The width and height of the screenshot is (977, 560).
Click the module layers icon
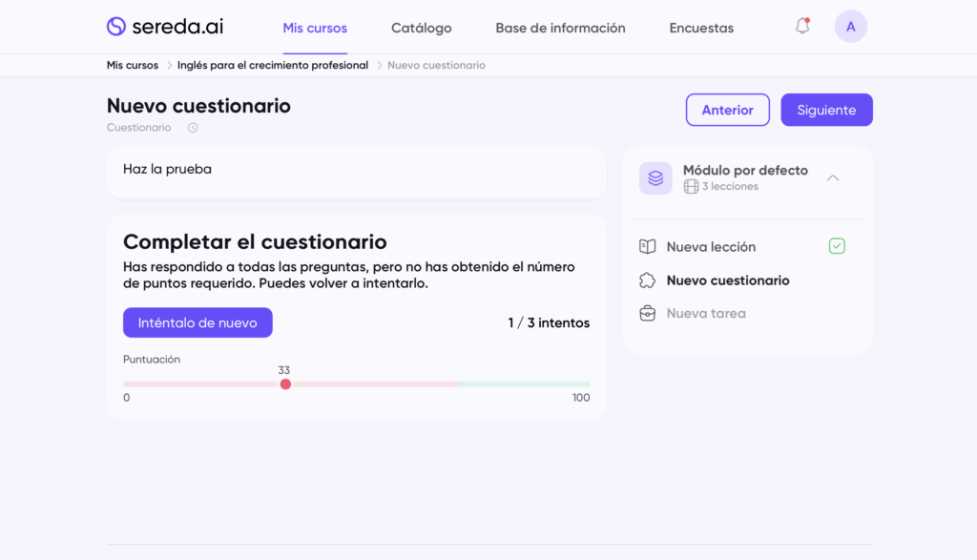point(655,178)
